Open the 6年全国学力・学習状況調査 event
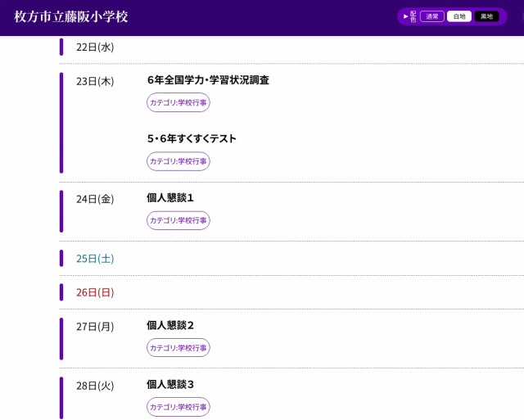The height and width of the screenshot is (420, 524). coord(208,80)
